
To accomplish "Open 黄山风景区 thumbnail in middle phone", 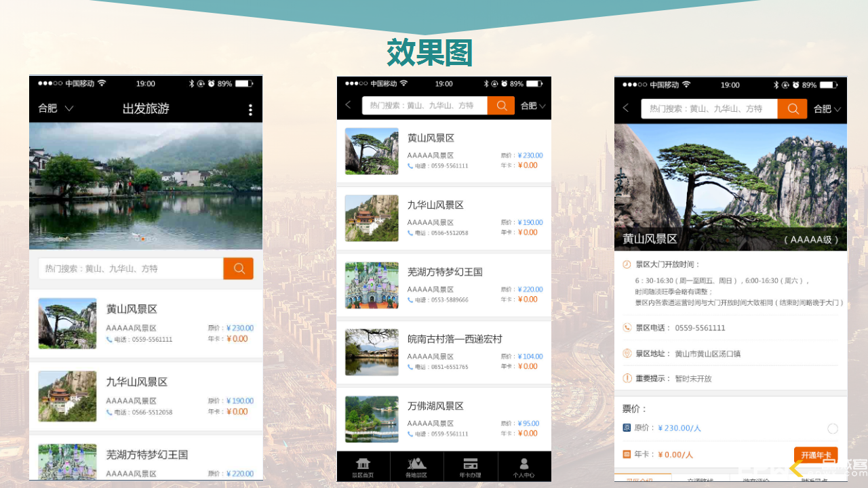I will coord(372,151).
